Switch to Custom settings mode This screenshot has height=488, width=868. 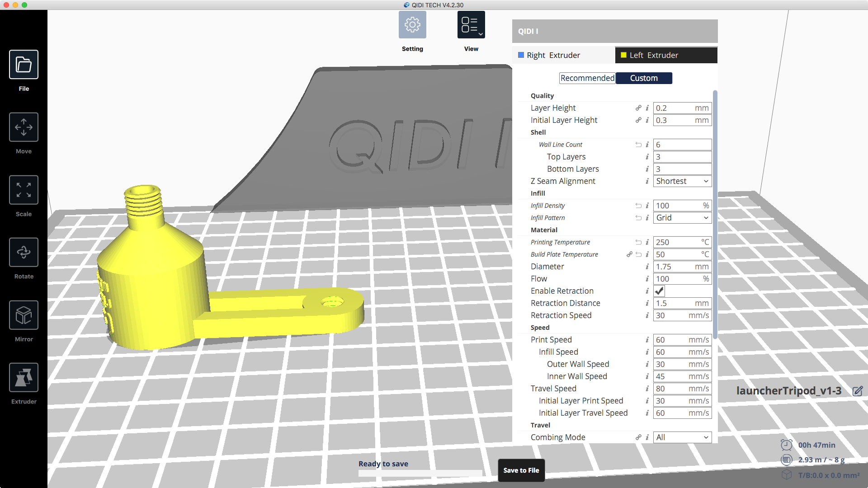point(644,78)
